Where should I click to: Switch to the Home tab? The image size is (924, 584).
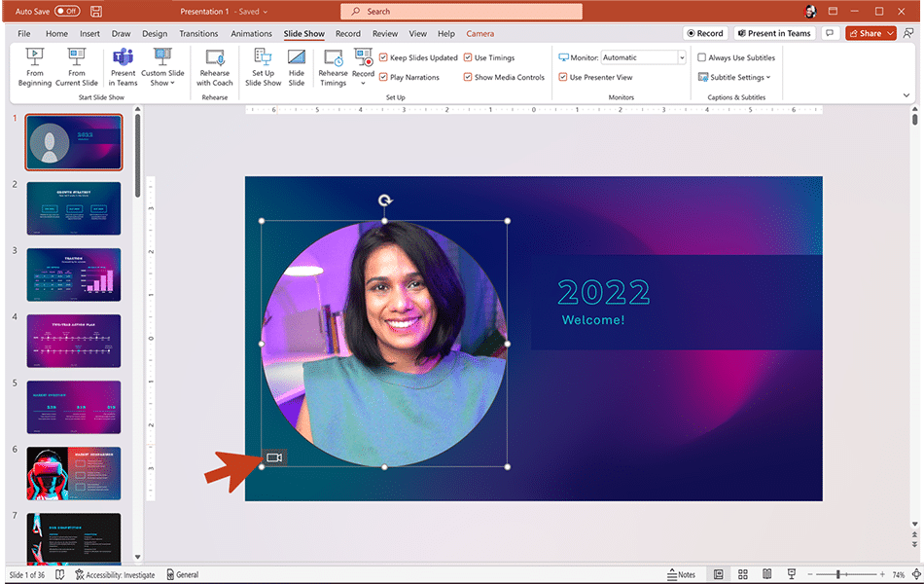tap(56, 34)
